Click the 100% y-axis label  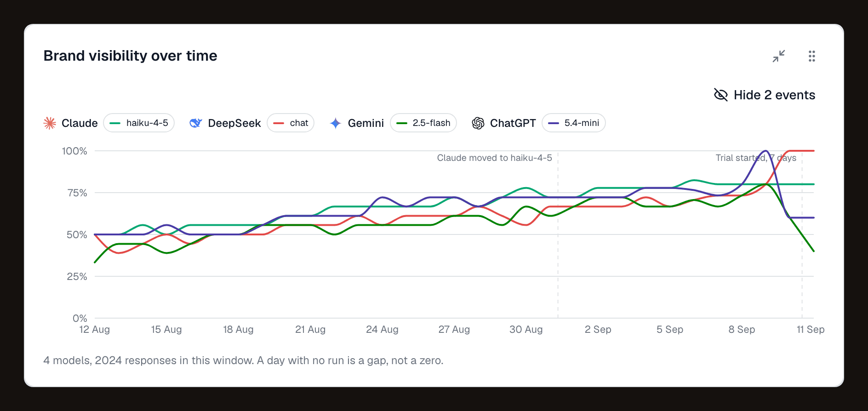pos(74,151)
